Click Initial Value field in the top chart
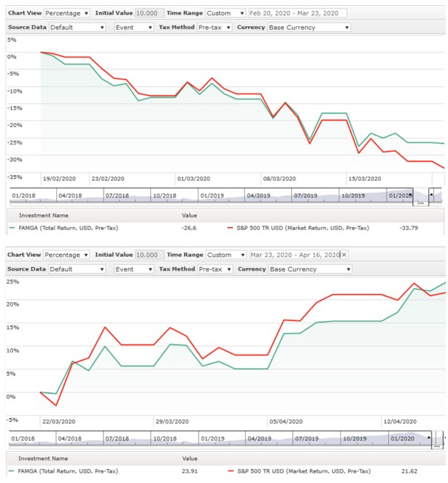Screen dimensions: 448x483 [x=149, y=13]
